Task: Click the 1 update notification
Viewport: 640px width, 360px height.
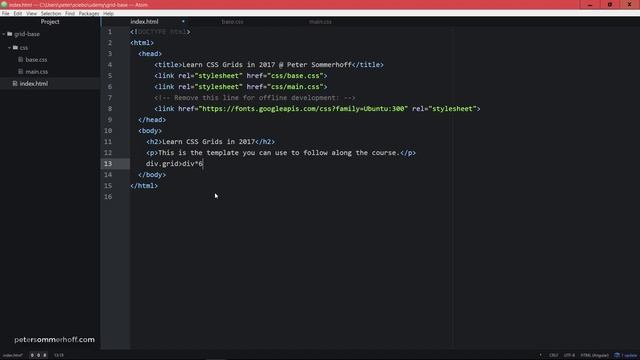Action: [x=626, y=356]
